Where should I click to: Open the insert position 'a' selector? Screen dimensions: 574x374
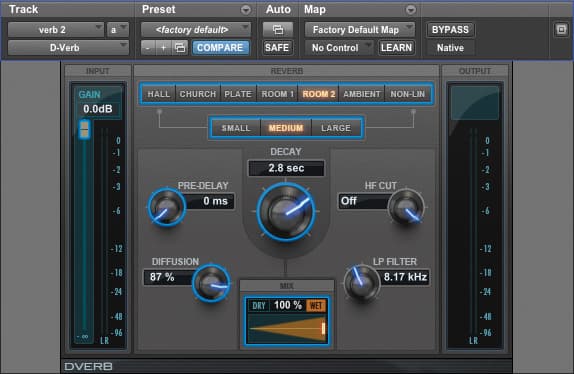pos(118,30)
